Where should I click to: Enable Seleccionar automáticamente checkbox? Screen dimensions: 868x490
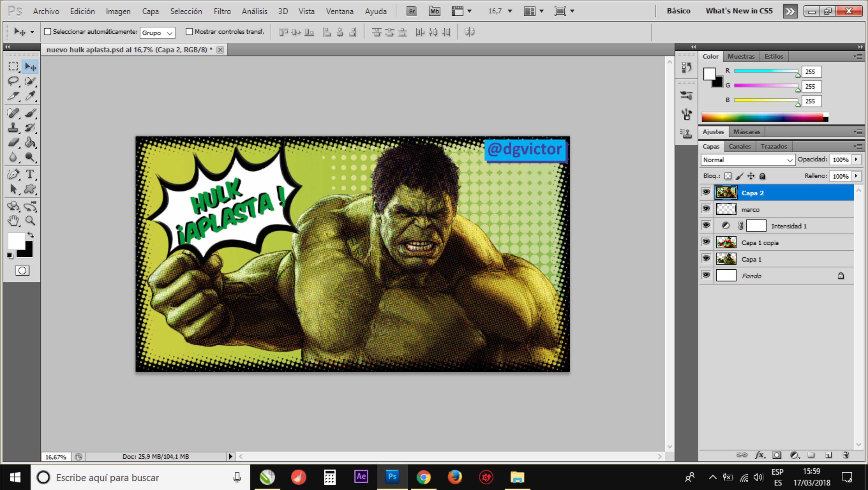(47, 32)
